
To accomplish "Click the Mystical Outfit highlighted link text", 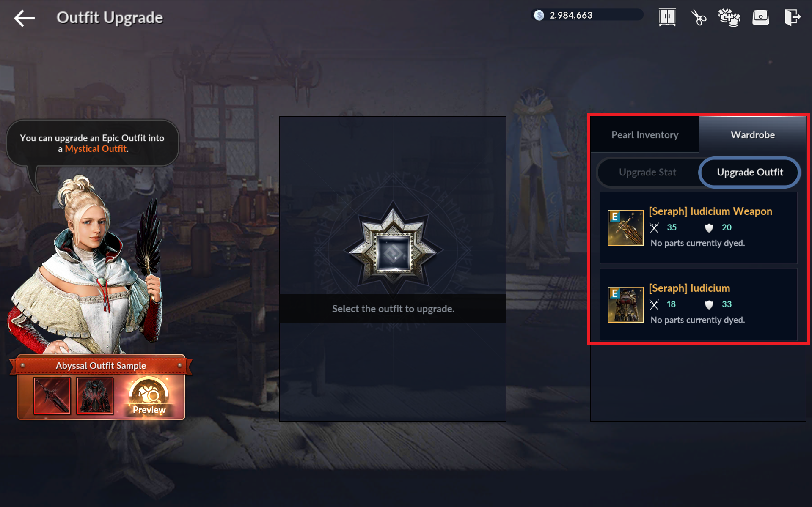I will [x=96, y=149].
